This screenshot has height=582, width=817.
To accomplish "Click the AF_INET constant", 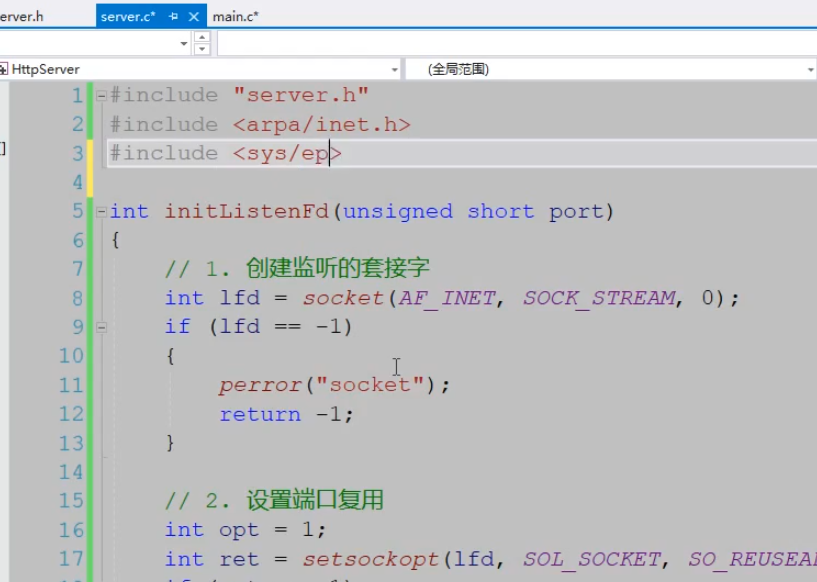I will (447, 299).
